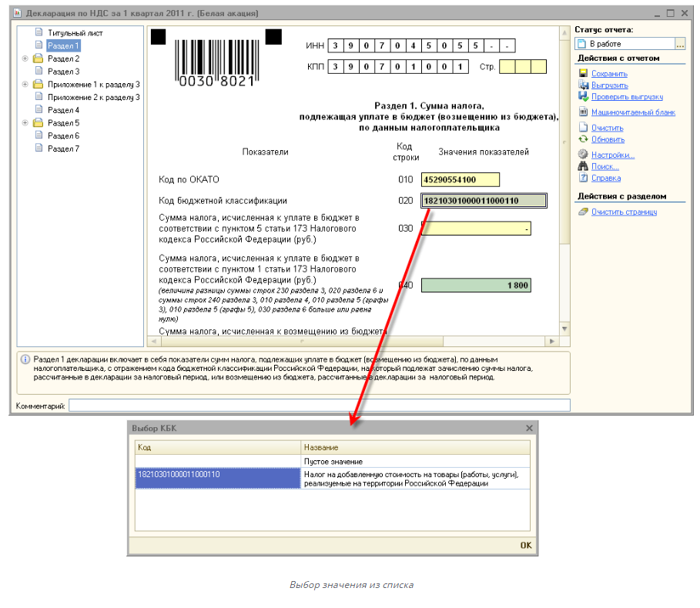Image resolution: width=700 pixels, height=608 pixels.
Task: Select Раздел 7 in the tree
Action: [x=63, y=149]
